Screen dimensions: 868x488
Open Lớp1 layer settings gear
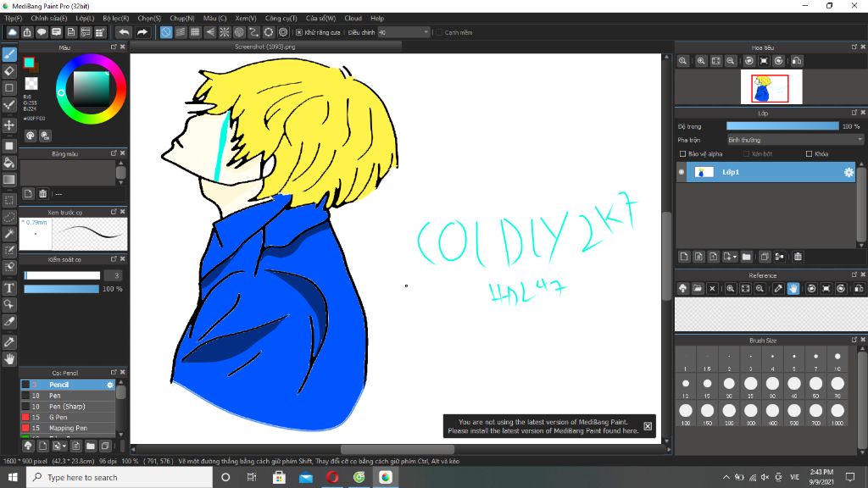coord(849,173)
